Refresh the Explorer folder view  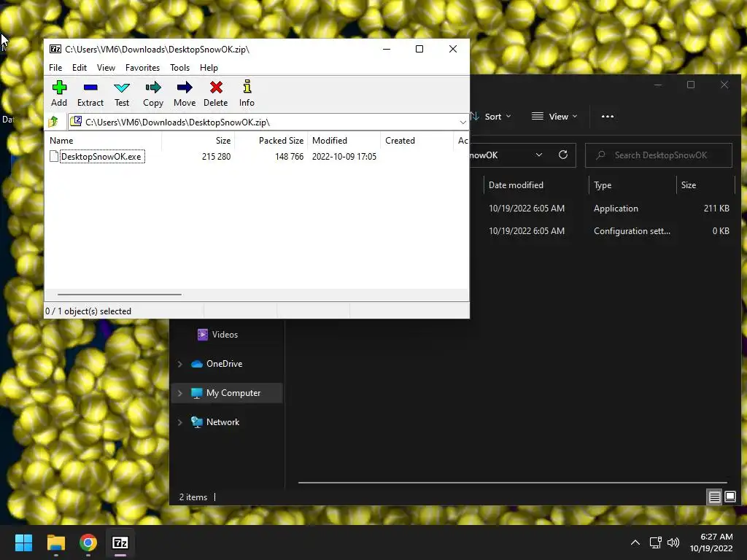pyautogui.click(x=563, y=155)
